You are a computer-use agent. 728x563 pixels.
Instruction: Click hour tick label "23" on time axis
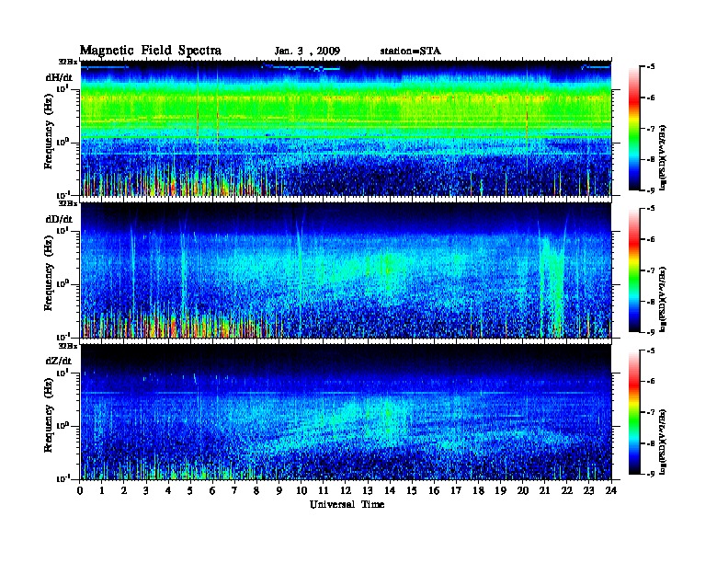click(x=588, y=491)
